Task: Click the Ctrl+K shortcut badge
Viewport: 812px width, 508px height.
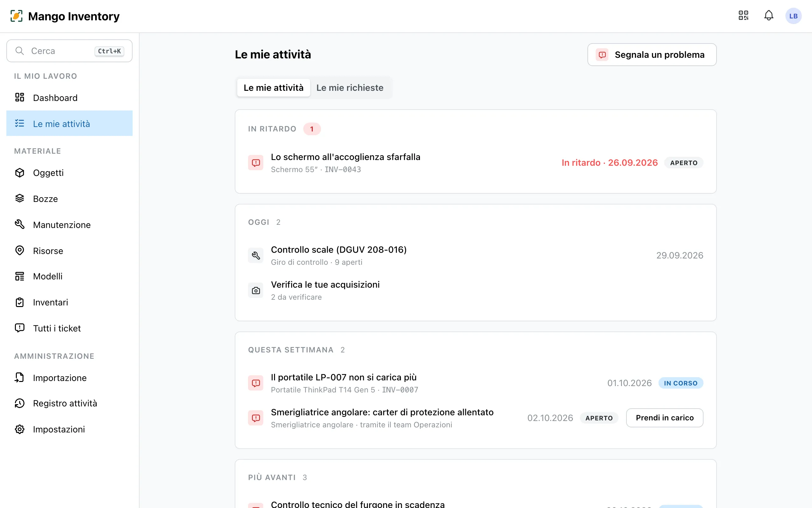Action: [x=109, y=51]
